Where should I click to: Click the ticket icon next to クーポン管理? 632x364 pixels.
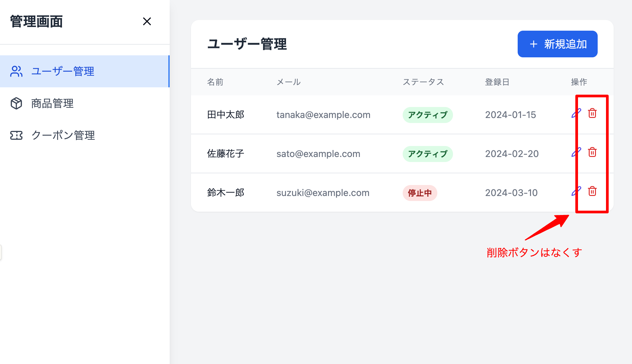pos(16,135)
